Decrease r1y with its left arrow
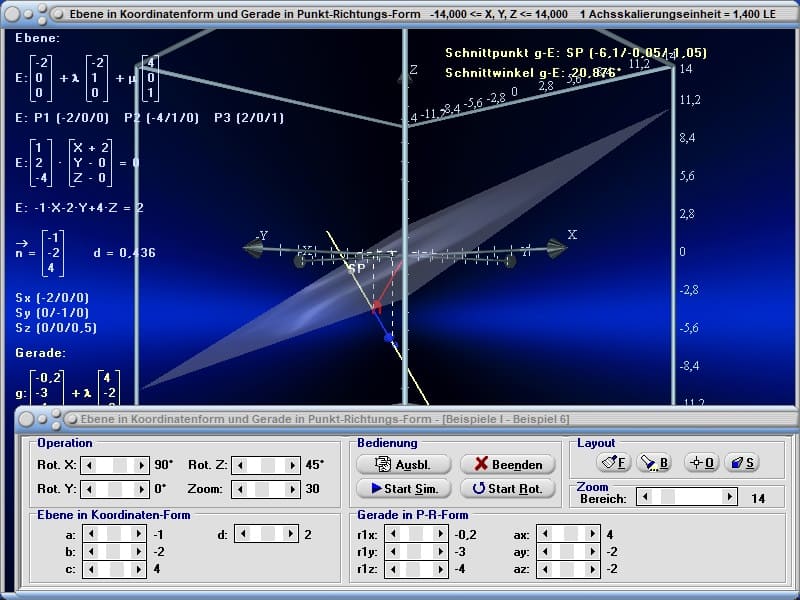The image size is (800, 600). pyautogui.click(x=393, y=552)
